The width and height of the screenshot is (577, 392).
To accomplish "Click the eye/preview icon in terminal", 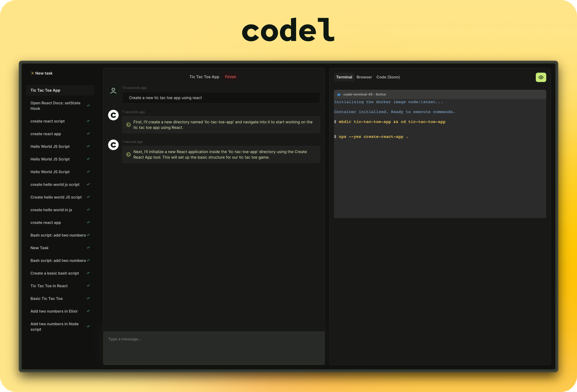I will click(541, 78).
